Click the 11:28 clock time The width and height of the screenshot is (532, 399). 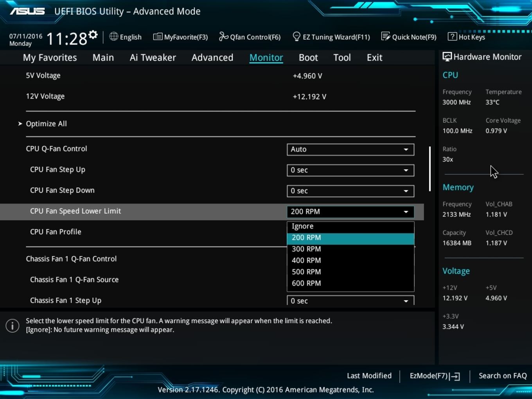pos(66,39)
